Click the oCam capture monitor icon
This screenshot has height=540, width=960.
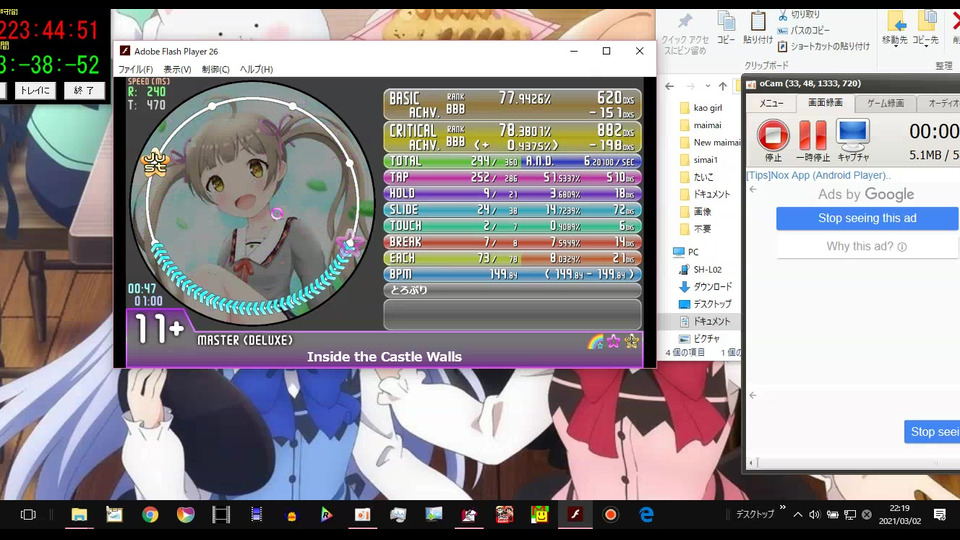click(x=853, y=135)
